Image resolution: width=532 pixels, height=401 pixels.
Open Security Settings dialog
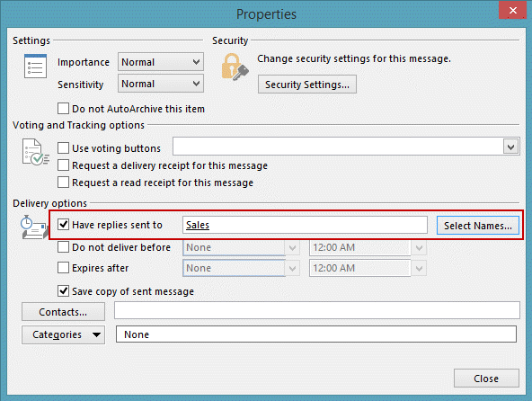(x=307, y=85)
